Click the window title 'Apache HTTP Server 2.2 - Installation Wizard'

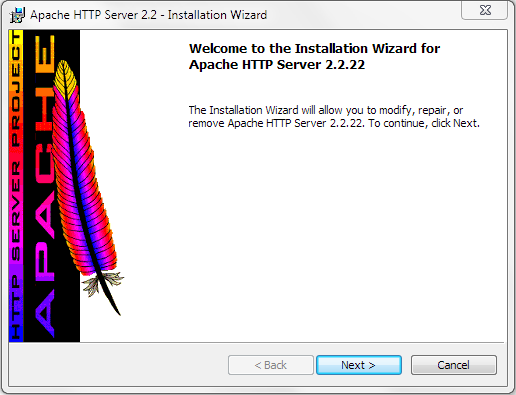149,15
